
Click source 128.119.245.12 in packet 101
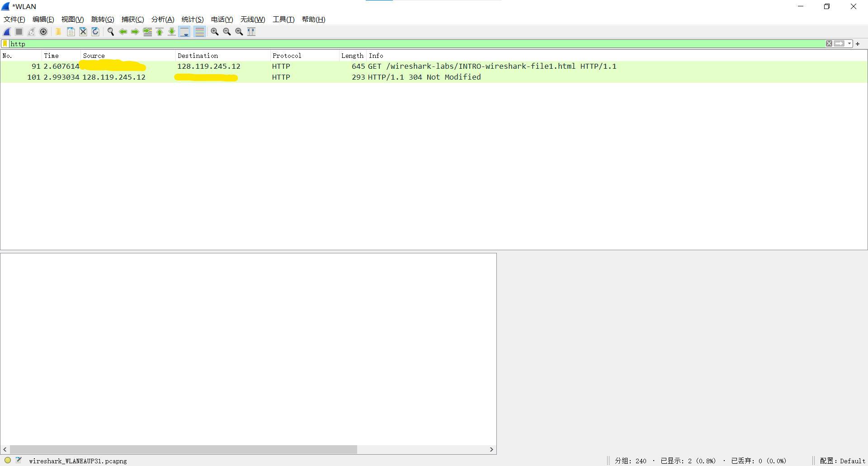pos(114,77)
